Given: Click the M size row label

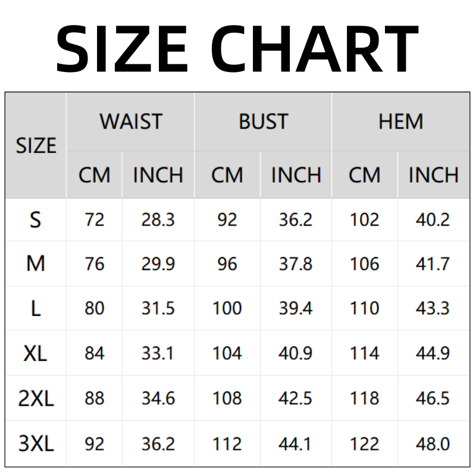Looking at the screenshot, I should pos(36,264).
